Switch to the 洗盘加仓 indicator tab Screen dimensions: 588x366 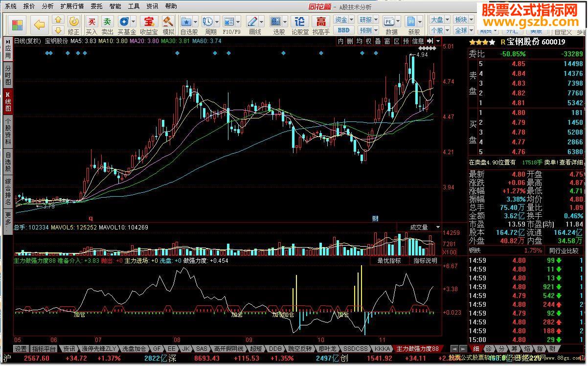pyautogui.click(x=134, y=349)
